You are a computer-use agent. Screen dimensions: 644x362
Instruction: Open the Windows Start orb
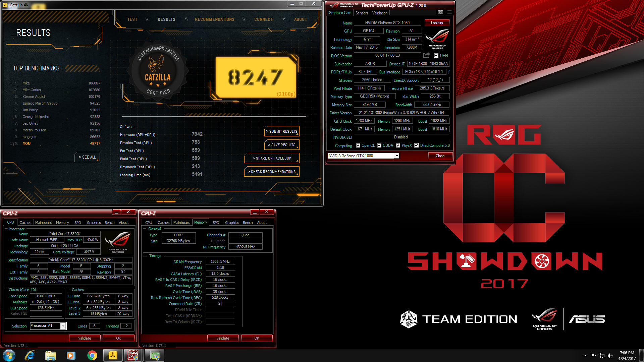(x=9, y=355)
